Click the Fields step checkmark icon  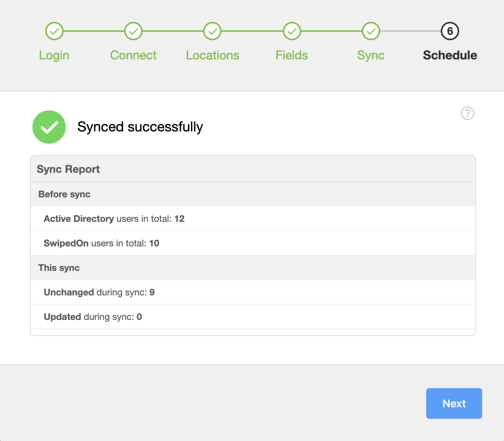coord(292,31)
